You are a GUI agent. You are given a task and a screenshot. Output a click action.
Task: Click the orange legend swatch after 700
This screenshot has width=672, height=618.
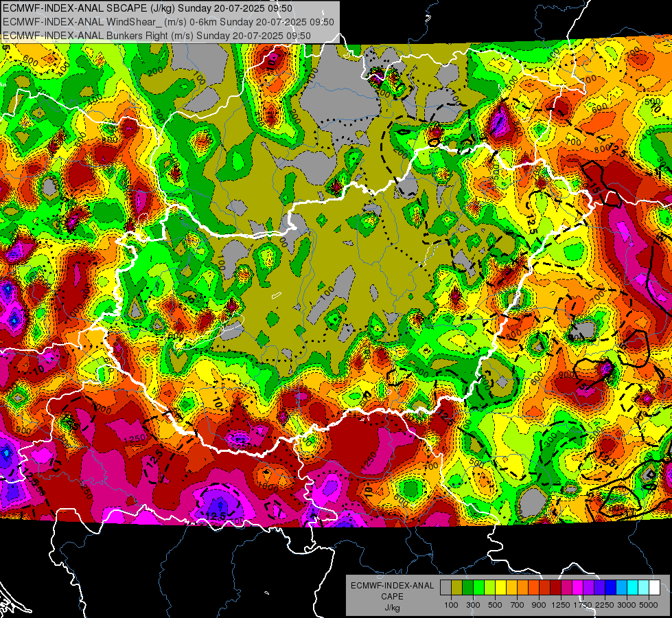523,588
